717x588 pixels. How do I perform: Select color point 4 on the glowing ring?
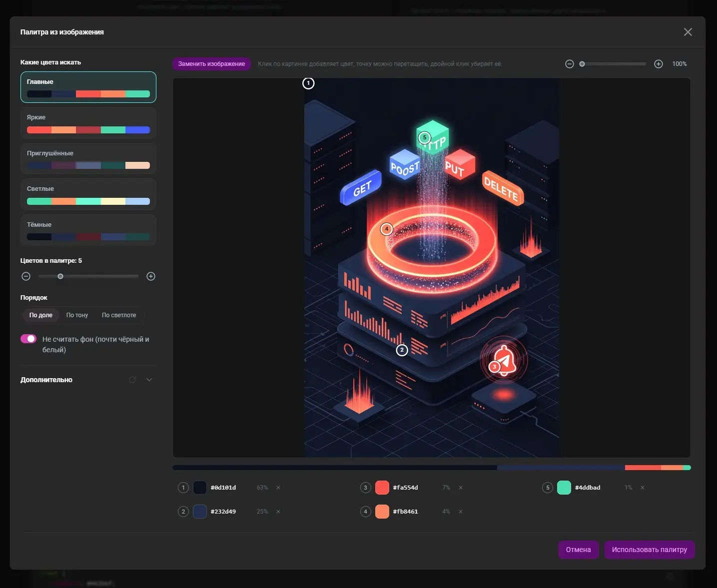386,229
